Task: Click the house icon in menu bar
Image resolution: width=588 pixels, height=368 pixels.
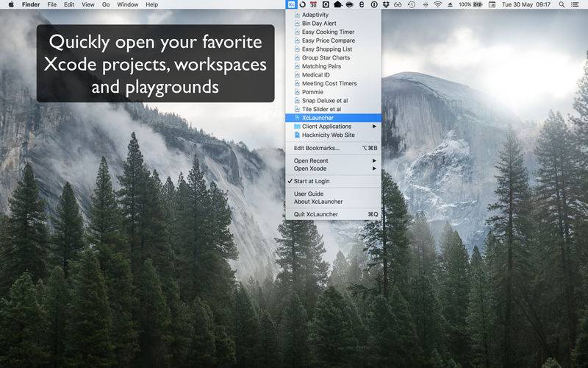Action: [x=337, y=4]
